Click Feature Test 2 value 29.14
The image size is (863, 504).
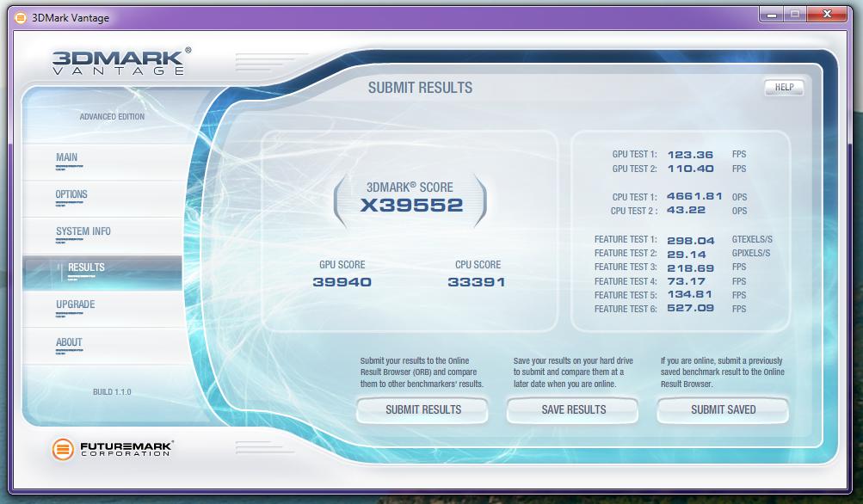(x=687, y=255)
